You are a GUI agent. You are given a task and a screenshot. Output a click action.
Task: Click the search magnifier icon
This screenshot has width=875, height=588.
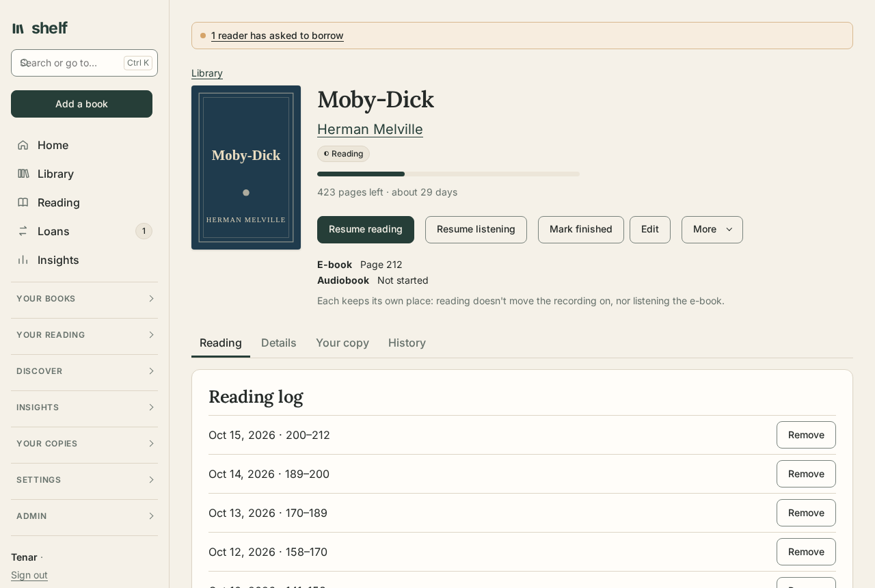click(25, 63)
